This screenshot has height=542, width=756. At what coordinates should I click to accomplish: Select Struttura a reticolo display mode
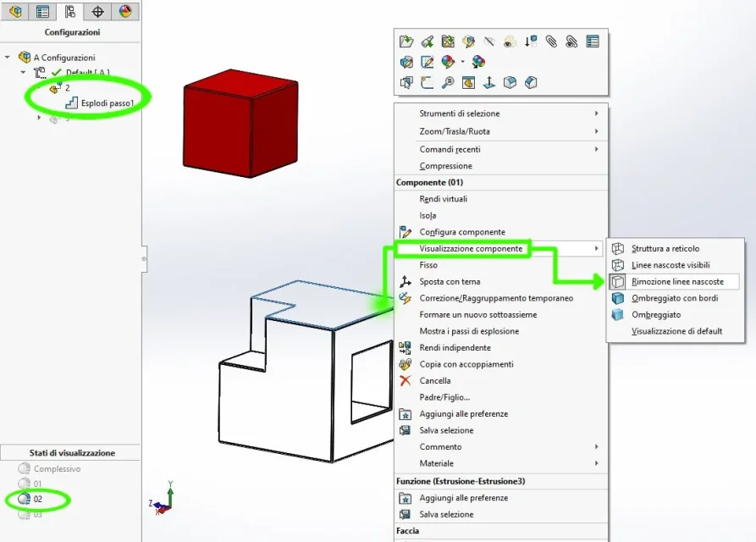(675, 248)
